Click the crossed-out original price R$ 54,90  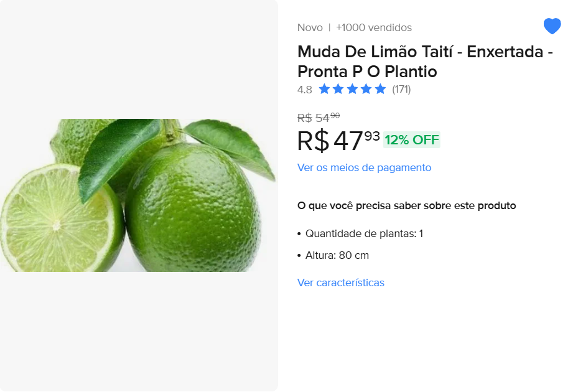[x=319, y=117]
